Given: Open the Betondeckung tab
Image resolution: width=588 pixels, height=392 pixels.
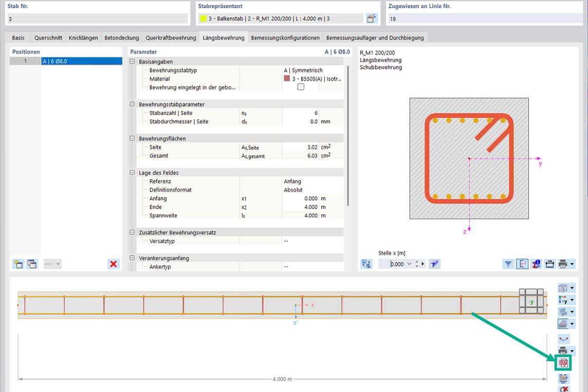Looking at the screenshot, I should (x=121, y=38).
